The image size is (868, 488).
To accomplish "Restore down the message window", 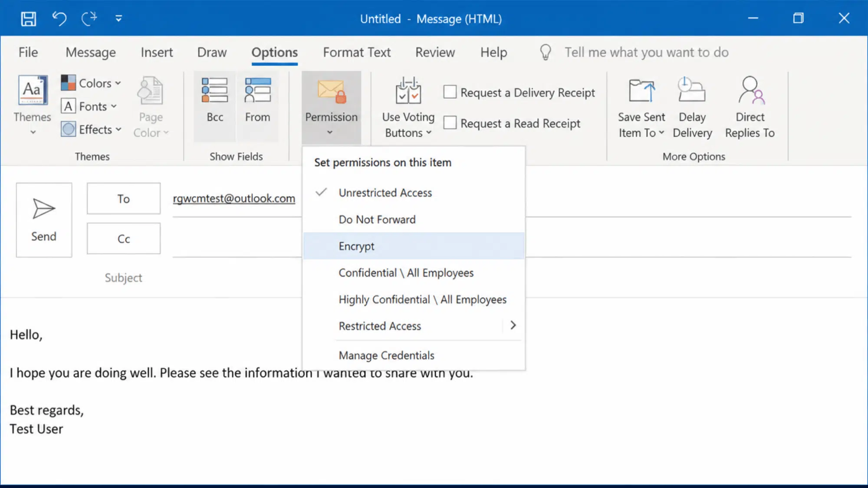I will coord(798,18).
